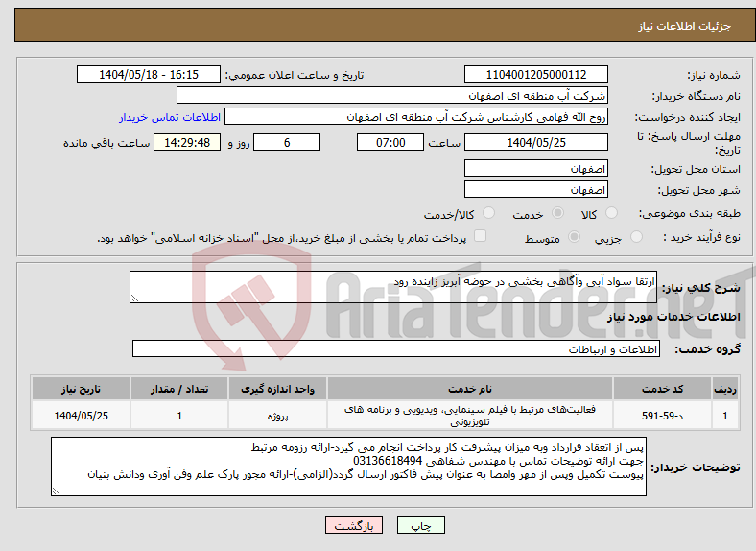Click the buyer notes textarea resize handle

point(56,491)
